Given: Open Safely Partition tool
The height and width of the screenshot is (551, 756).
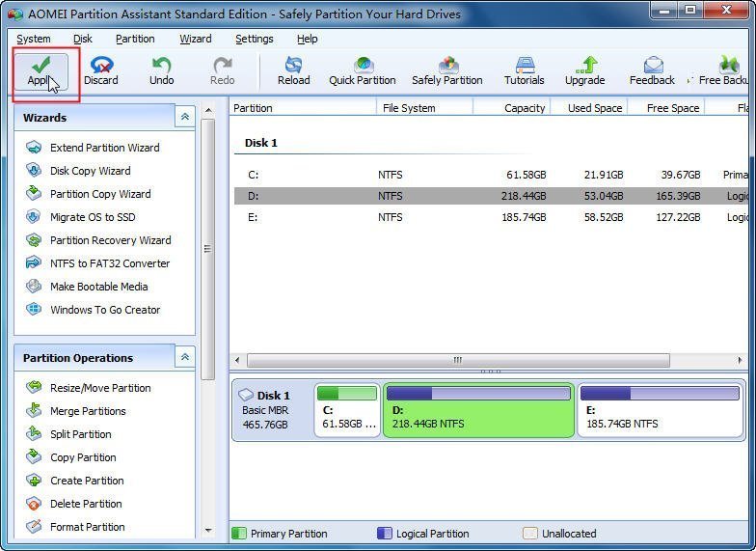Looking at the screenshot, I should (x=447, y=71).
